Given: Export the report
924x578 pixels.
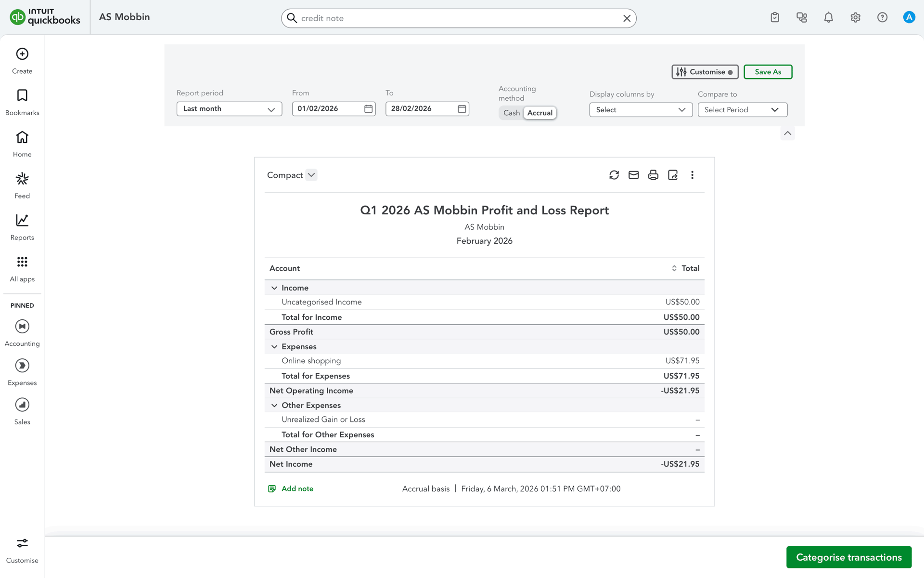Looking at the screenshot, I should click(673, 175).
